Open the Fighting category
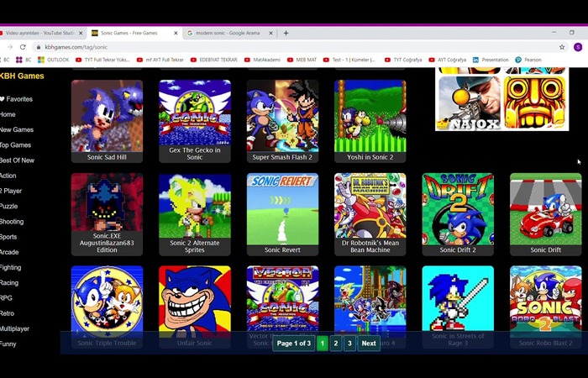This screenshot has height=378, width=588. [10, 267]
